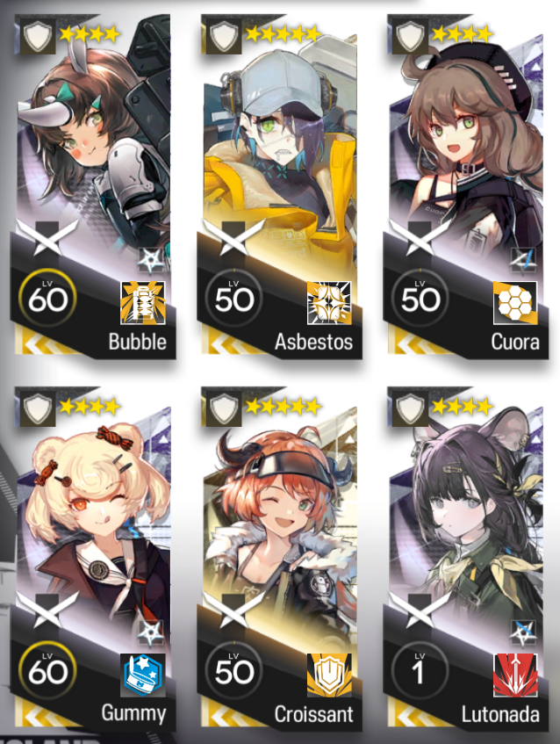This screenshot has width=560, height=744.
Task: Select Bubble operator portrait
Action: pyautogui.click(x=94, y=138)
